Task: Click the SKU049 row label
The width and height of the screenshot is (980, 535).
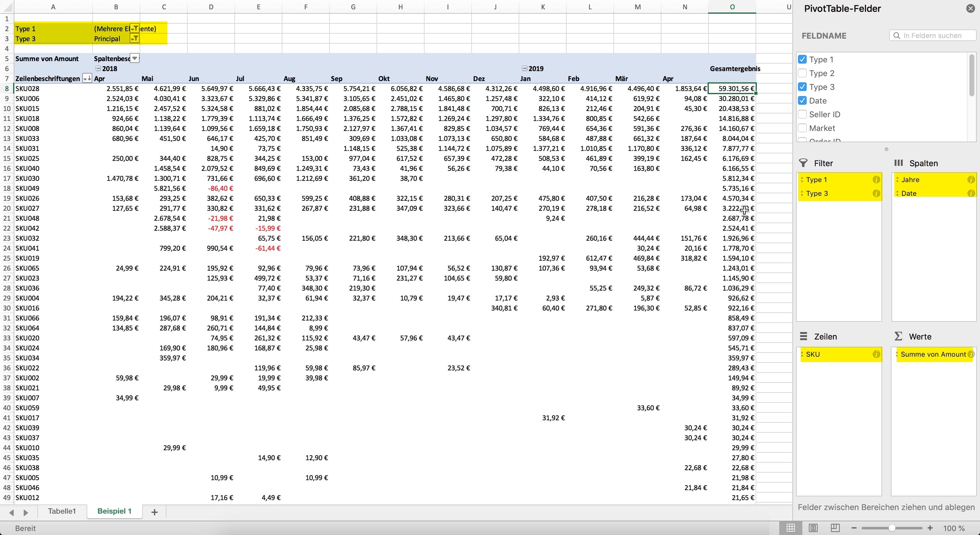Action: [27, 188]
